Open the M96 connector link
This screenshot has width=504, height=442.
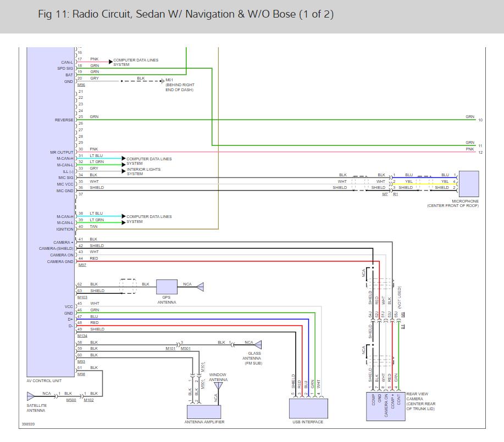(x=81, y=85)
